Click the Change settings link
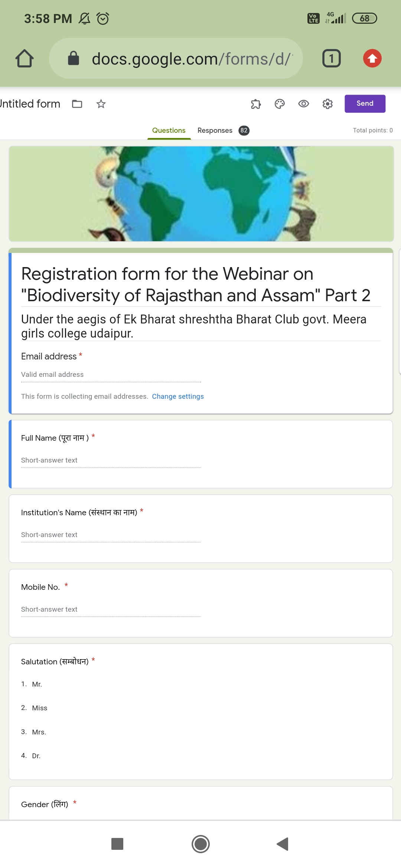The width and height of the screenshot is (401, 868). 178,396
